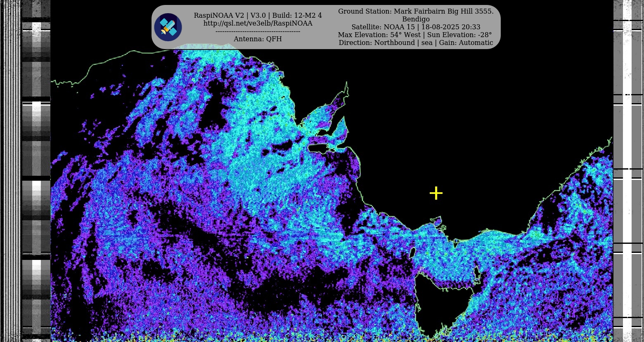The width and height of the screenshot is (644, 342).
Task: Select the Bendigo location label
Action: 416,19
